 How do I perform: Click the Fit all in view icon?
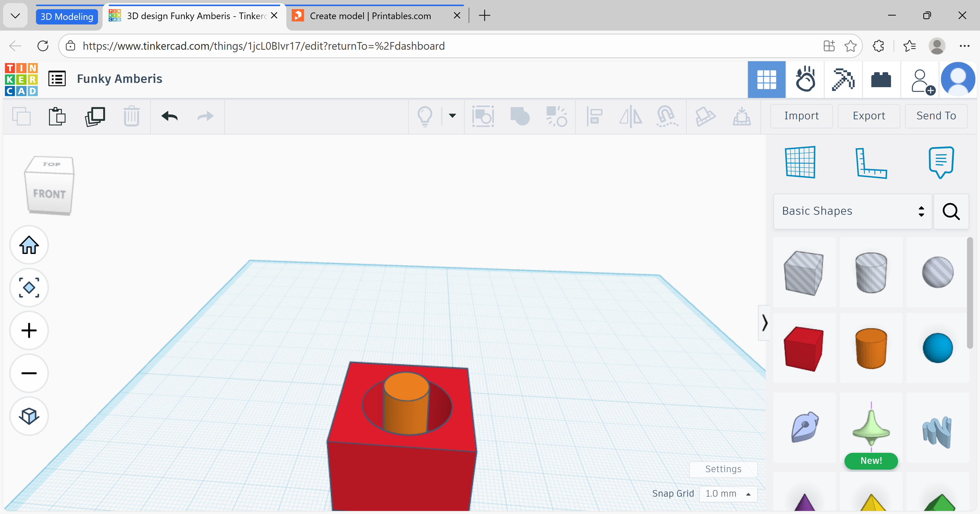(x=29, y=288)
